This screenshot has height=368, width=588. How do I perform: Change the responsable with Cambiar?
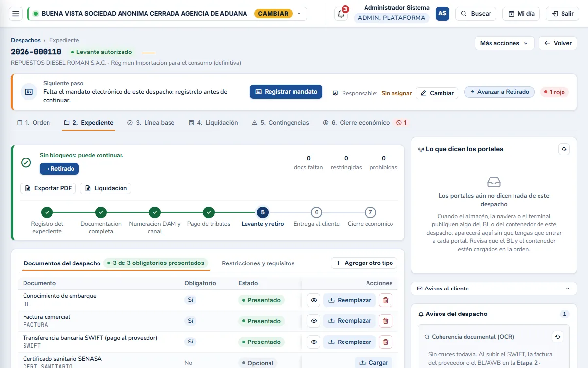(437, 93)
